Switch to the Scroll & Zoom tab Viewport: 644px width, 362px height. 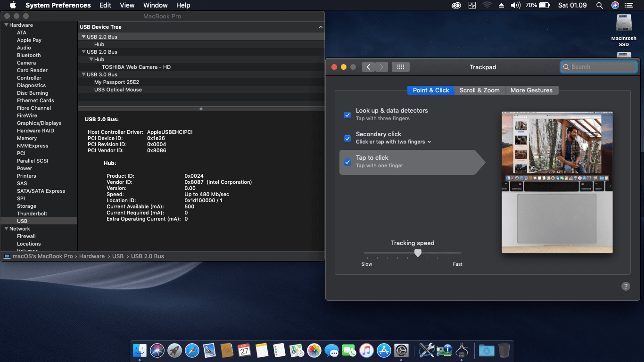479,90
